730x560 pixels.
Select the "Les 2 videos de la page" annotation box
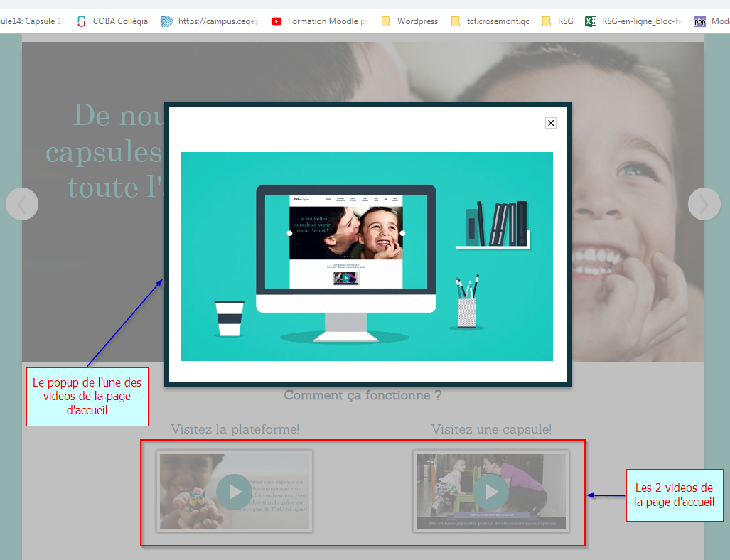pos(674,495)
